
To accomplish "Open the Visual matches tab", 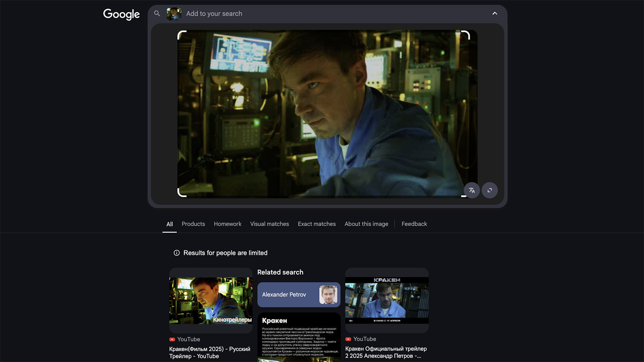I will point(270,224).
